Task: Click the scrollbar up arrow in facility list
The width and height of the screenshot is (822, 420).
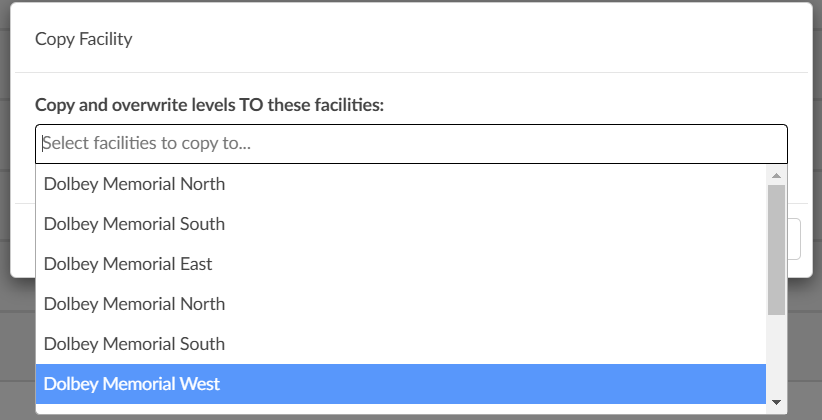Action: (776, 176)
